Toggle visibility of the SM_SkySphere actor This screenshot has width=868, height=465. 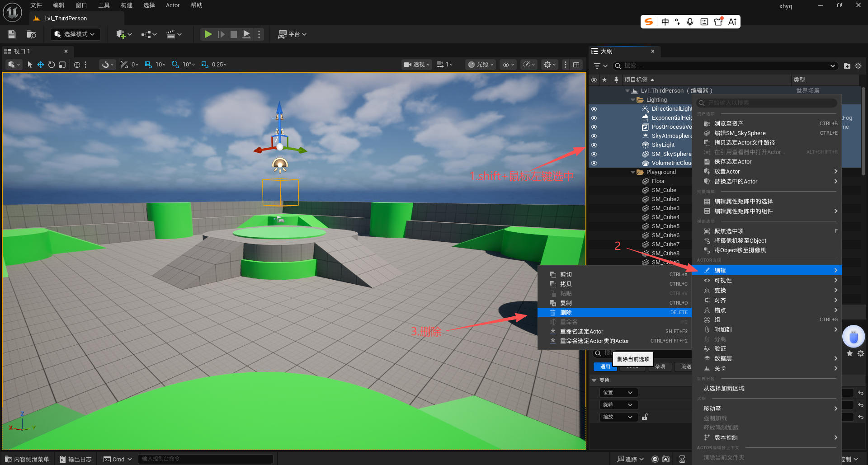click(594, 154)
